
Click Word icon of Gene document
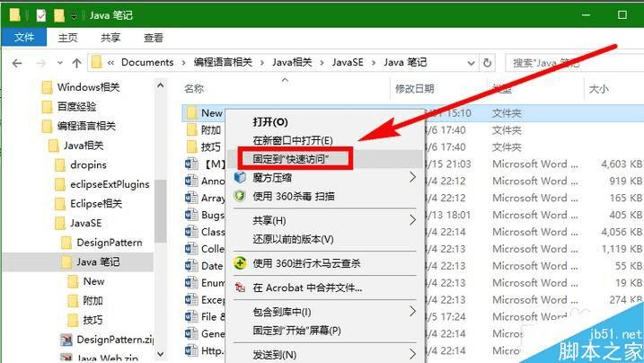pyautogui.click(x=191, y=333)
